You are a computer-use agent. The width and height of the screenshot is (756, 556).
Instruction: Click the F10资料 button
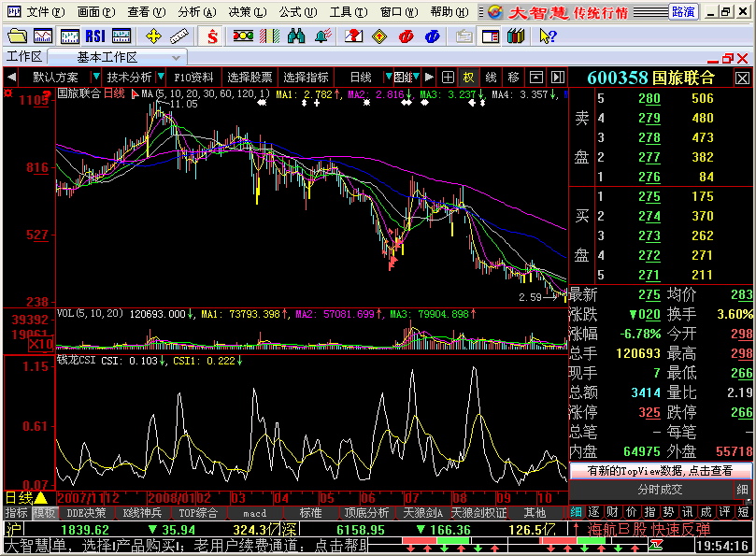[193, 78]
